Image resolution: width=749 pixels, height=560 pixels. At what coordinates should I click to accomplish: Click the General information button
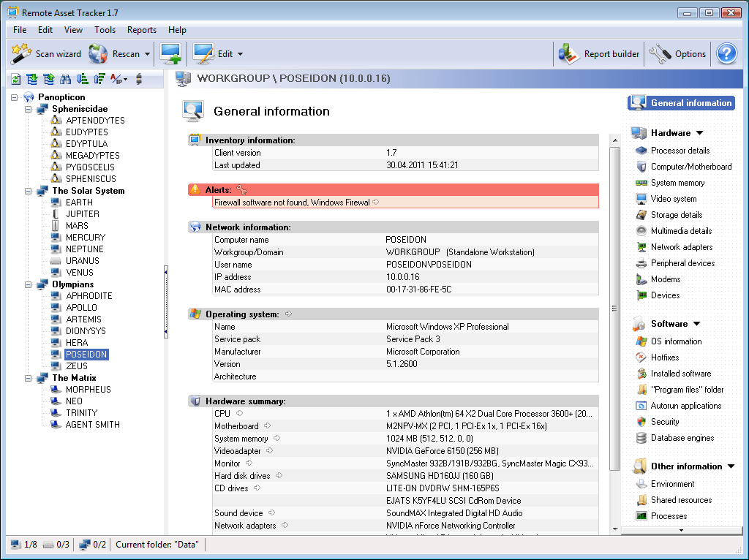[x=681, y=102]
